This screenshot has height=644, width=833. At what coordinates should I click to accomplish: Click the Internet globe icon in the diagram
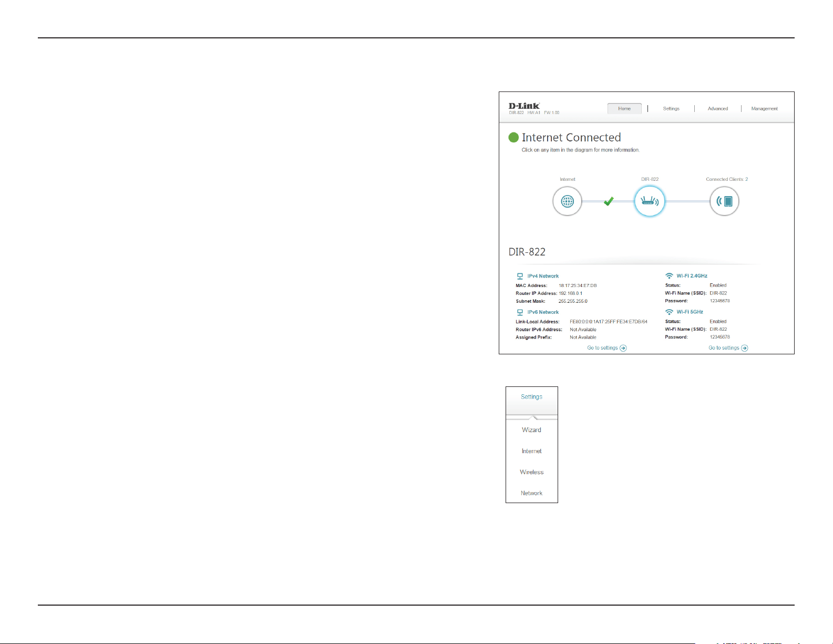click(567, 201)
